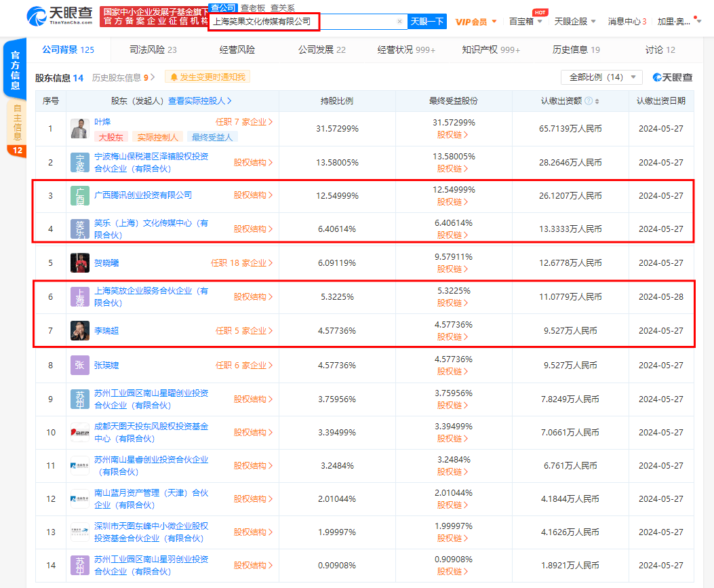Screen dimensions: 714x588
Task: Click 发生变更时通知我 button
Action: coord(207,77)
